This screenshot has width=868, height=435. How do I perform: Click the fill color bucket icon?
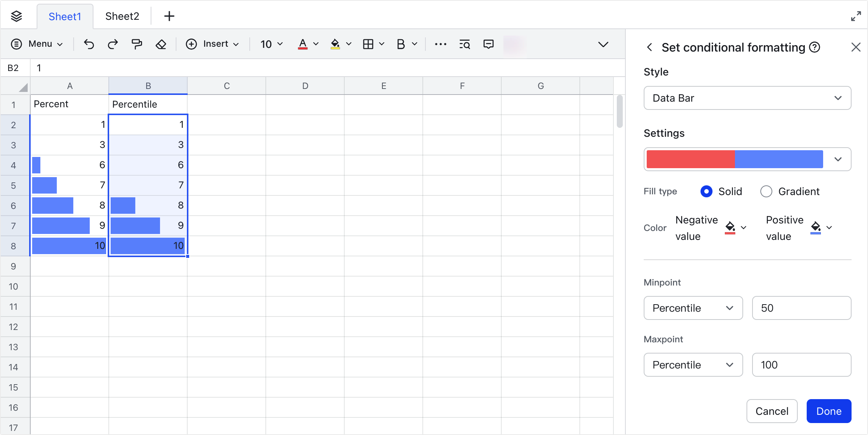coord(335,44)
